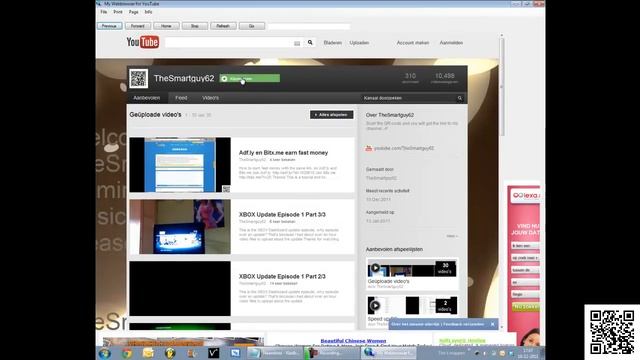Open the File menu
The image size is (640, 360).
click(x=104, y=12)
